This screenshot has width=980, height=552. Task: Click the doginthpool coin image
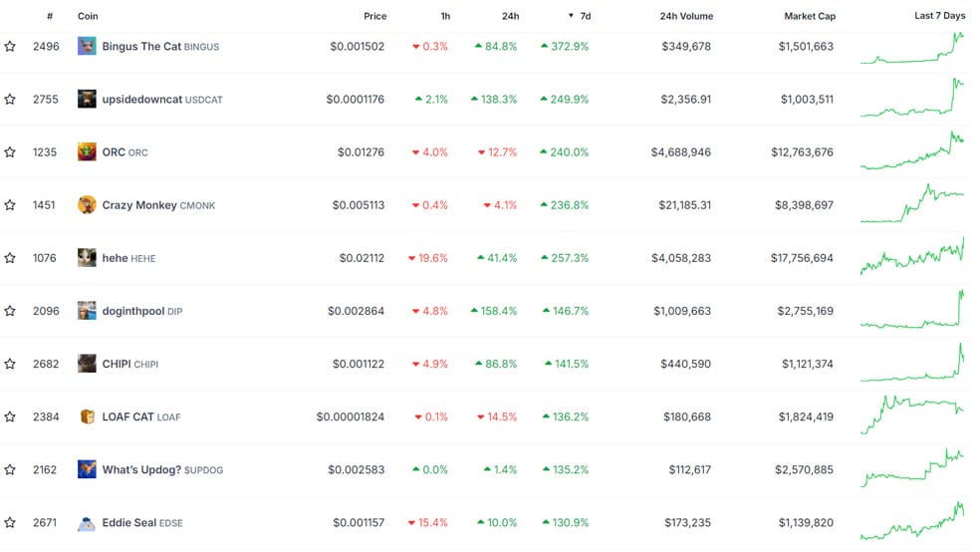[x=87, y=311]
